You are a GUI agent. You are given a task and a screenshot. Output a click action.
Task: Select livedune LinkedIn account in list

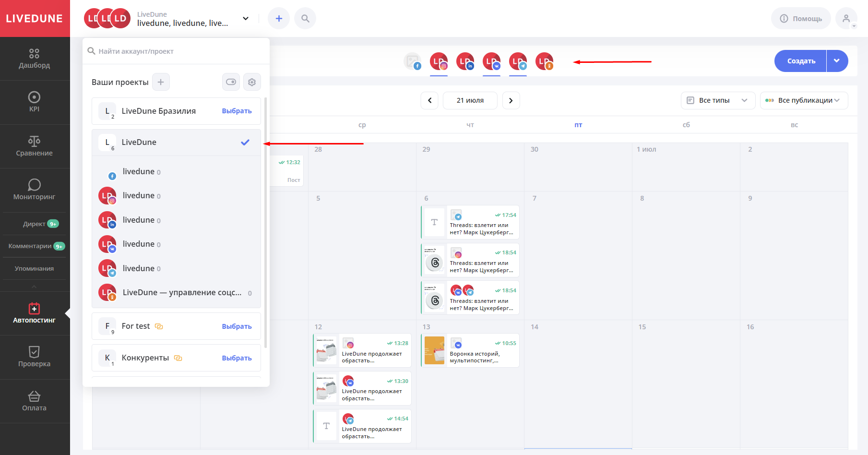click(x=176, y=220)
